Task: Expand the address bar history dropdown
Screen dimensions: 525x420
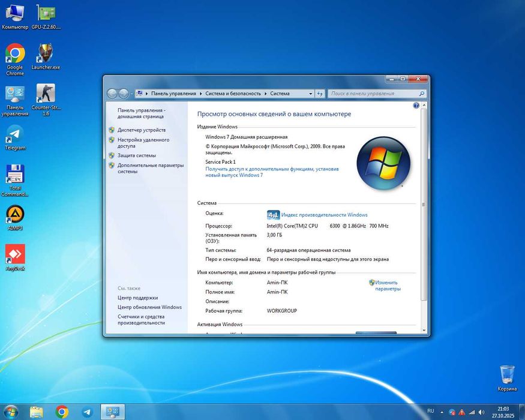Action: (310, 94)
